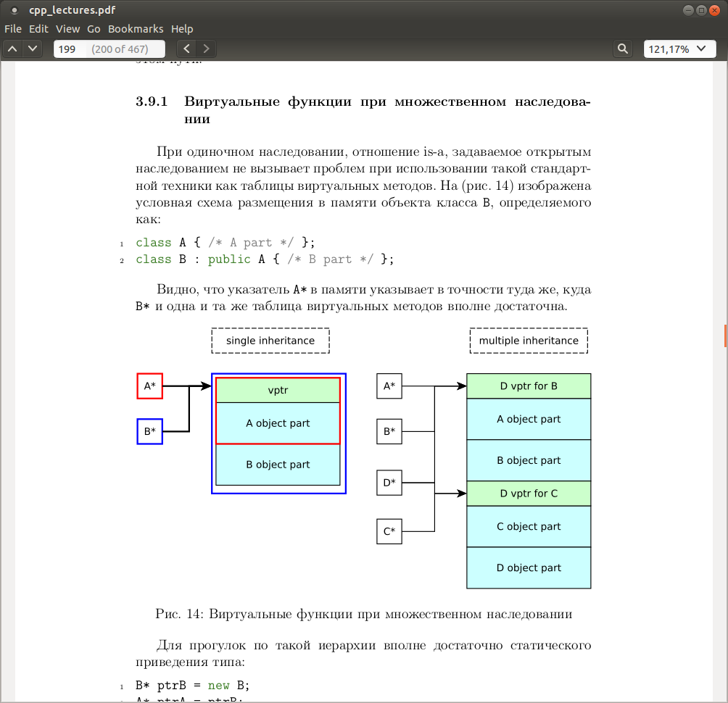Open the search magnifier tool
728x703 pixels.
[x=623, y=49]
